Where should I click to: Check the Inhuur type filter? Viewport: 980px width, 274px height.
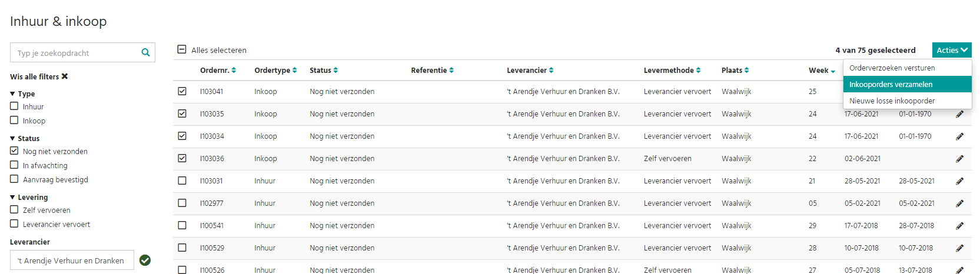[x=14, y=106]
